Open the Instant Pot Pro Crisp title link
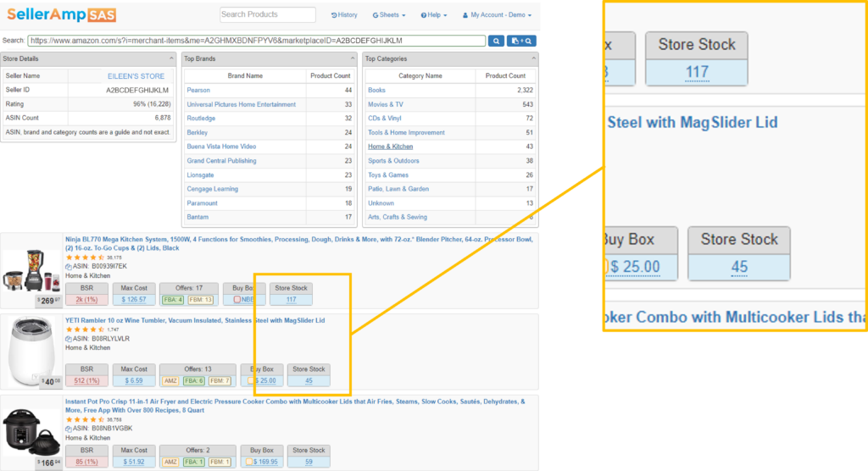The image size is (868, 471). pyautogui.click(x=295, y=407)
